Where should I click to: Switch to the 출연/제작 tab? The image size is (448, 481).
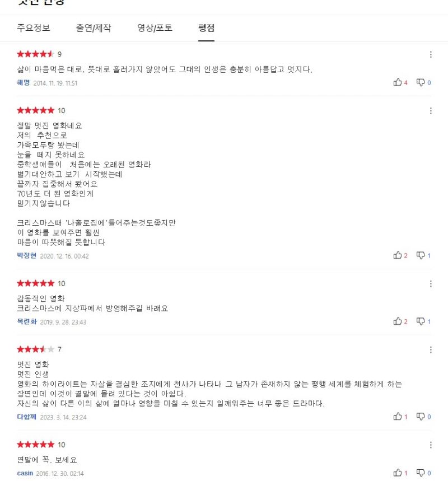[94, 28]
